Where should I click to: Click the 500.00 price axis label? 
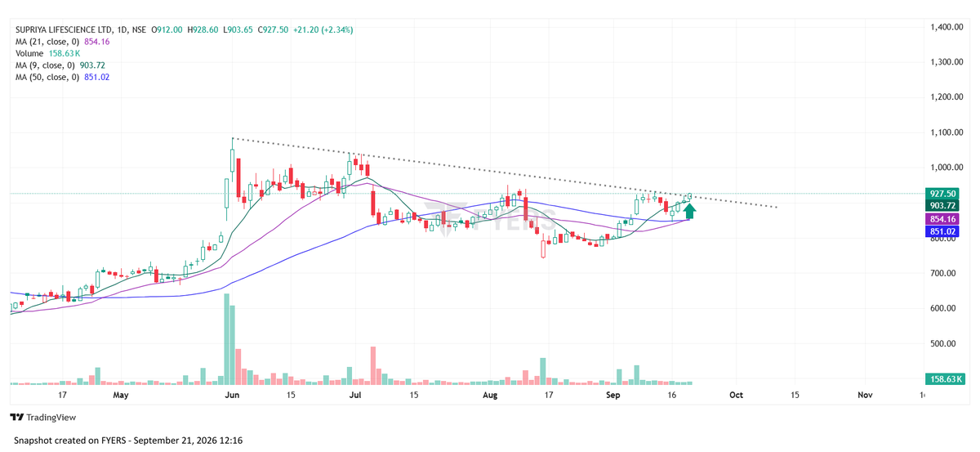pos(944,343)
